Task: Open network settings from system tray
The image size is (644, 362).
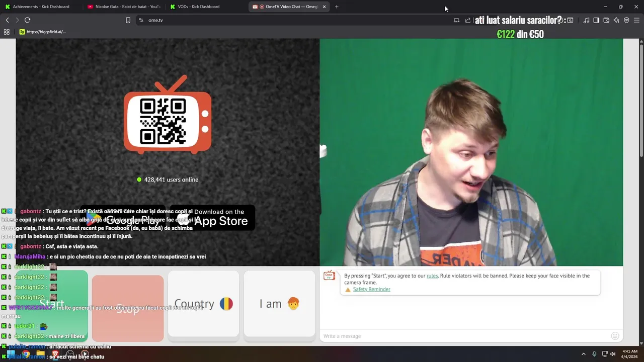Action: click(605, 354)
